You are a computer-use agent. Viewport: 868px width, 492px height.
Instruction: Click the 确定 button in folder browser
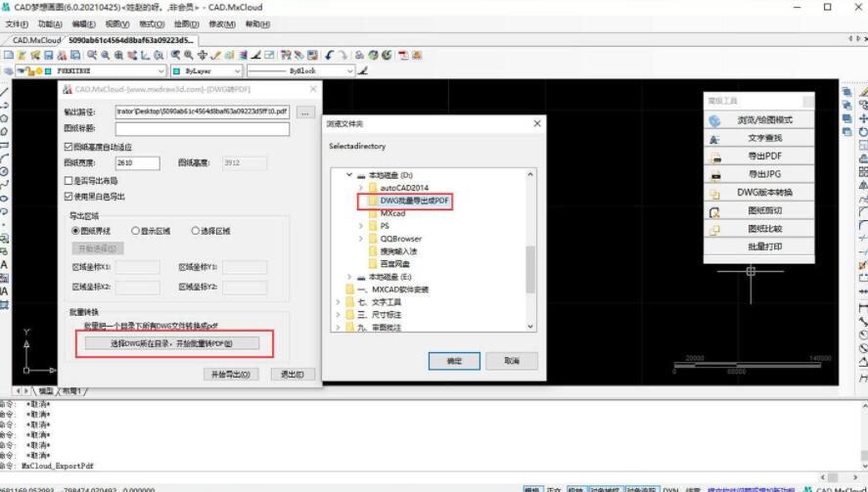(454, 361)
